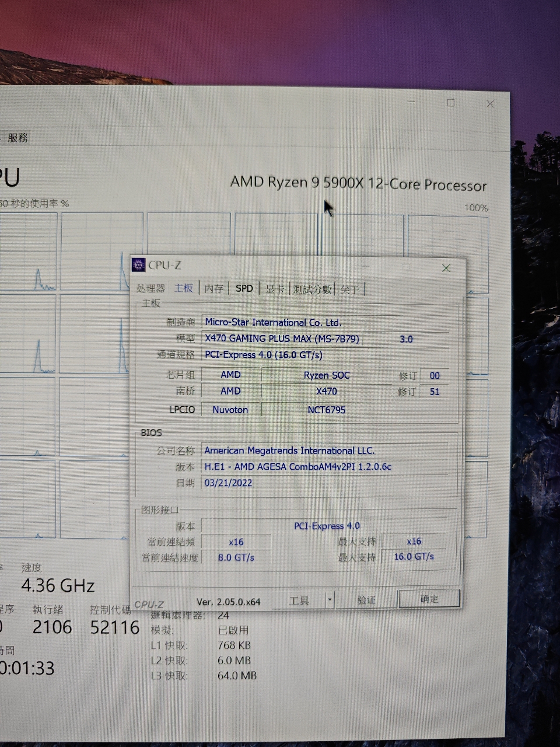
Task: Click the Ryzen SOC chipset field
Action: click(x=327, y=375)
